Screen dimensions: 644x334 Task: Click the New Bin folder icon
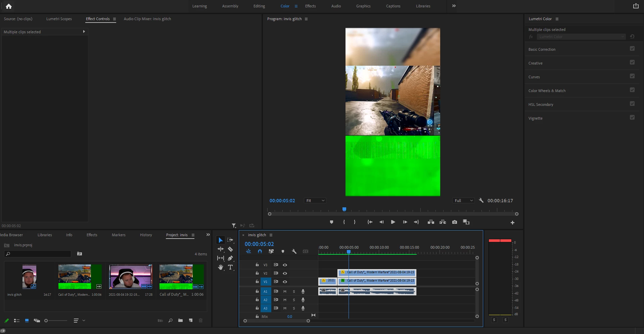coord(180,321)
